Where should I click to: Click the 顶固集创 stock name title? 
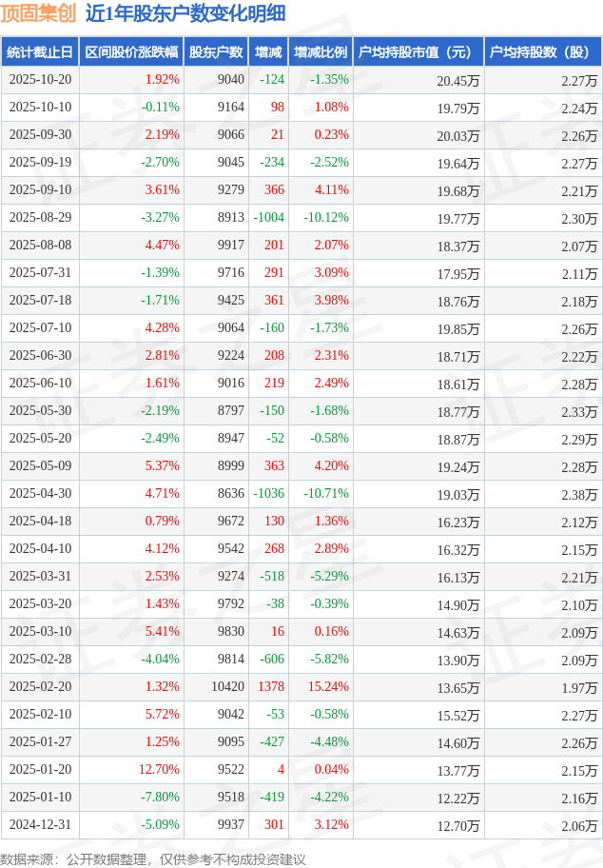click(38, 14)
